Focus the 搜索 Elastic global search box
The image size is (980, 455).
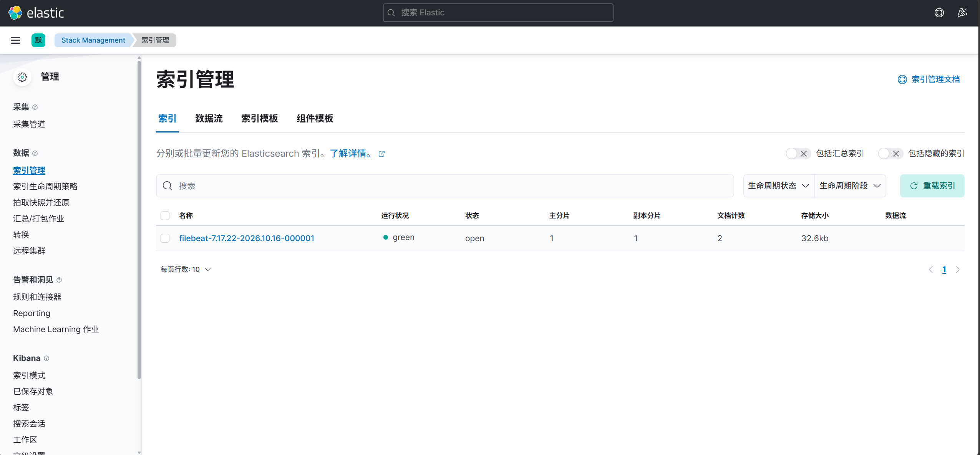[498, 13]
